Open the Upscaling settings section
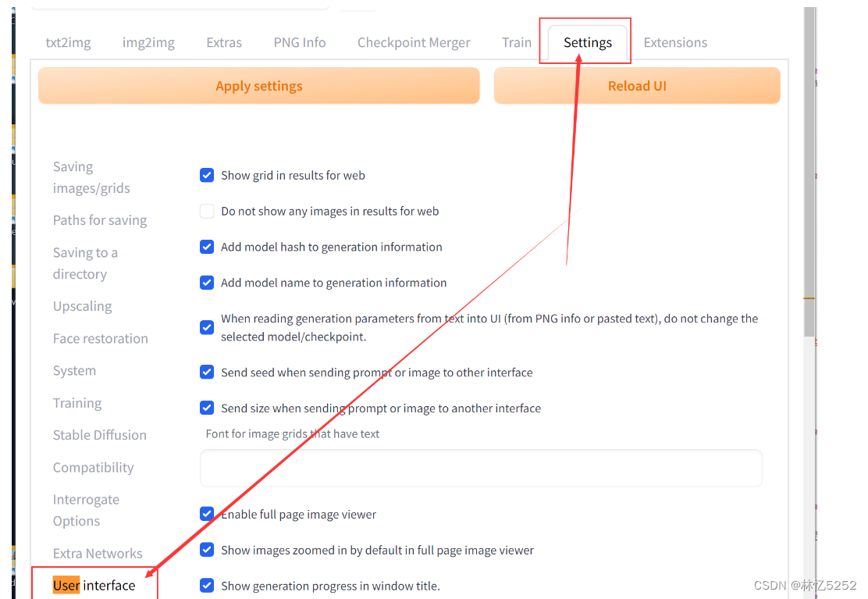Image resolution: width=868 pixels, height=599 pixels. (83, 306)
